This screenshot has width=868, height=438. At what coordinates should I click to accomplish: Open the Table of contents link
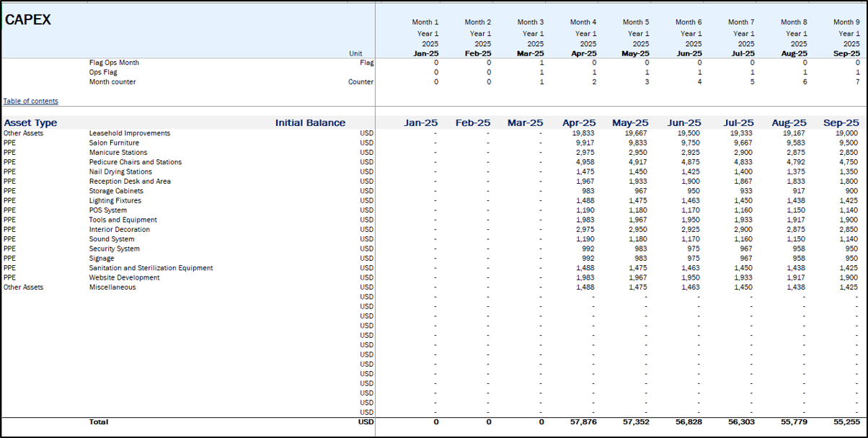click(x=31, y=102)
